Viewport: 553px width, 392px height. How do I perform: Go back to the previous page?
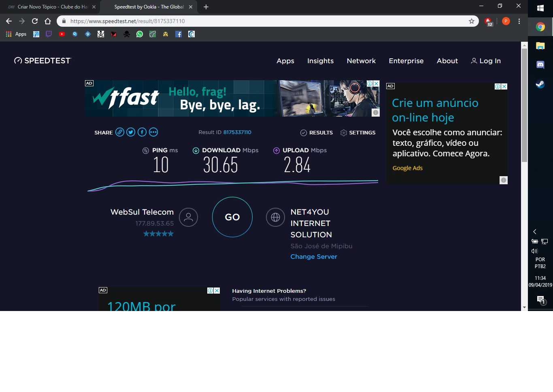9,21
